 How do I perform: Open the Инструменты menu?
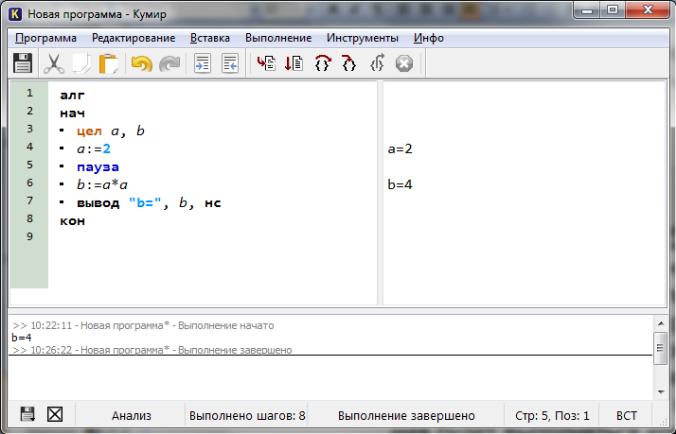coord(362,38)
